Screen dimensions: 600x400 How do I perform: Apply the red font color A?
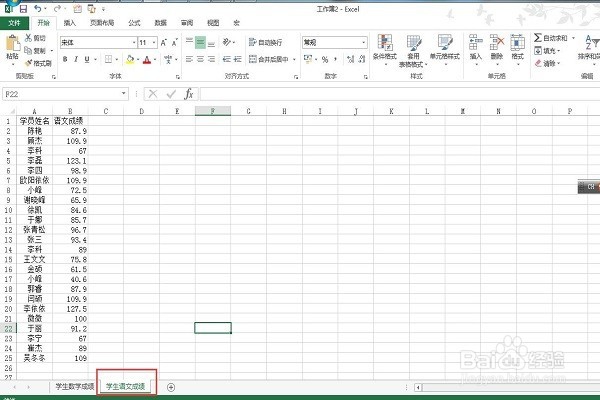point(147,59)
